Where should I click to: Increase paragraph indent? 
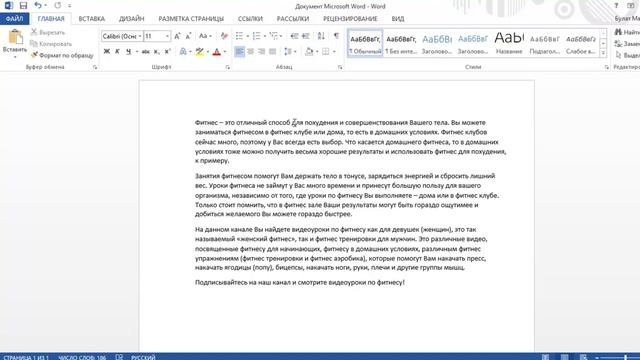(x=306, y=36)
